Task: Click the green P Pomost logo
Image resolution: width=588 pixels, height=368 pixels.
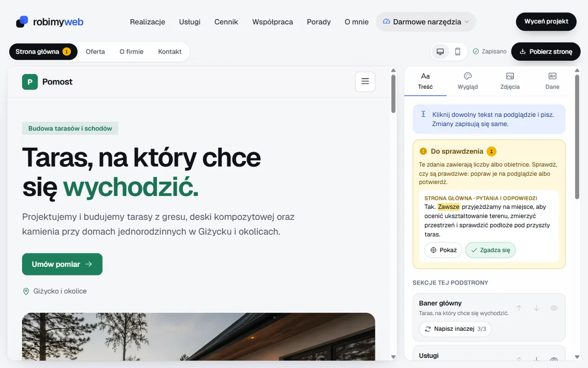Action: [30, 82]
